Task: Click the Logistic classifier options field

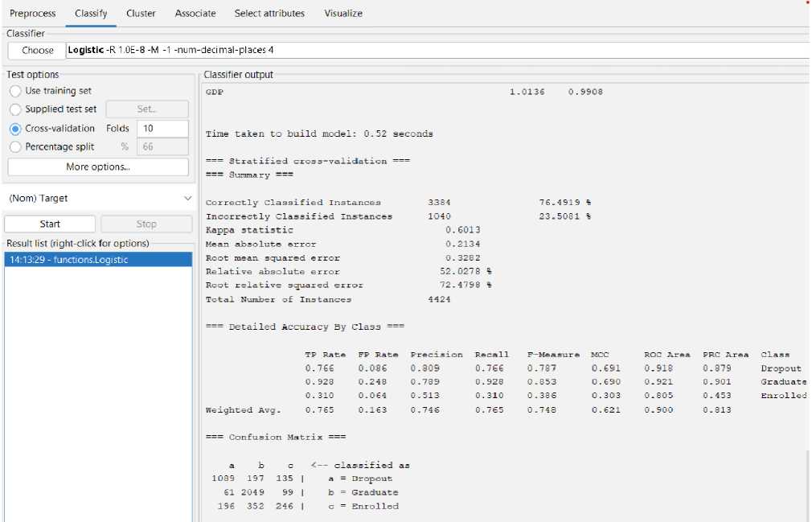Action: [438, 50]
